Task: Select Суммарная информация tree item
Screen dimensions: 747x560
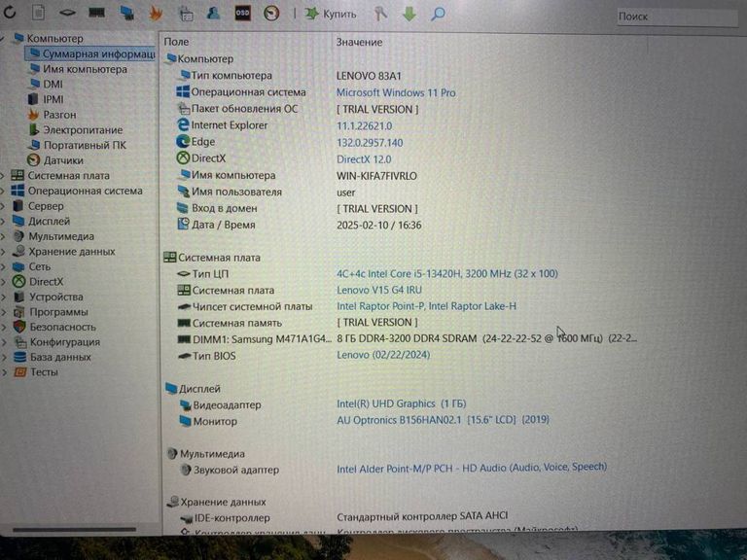Action: coord(92,53)
